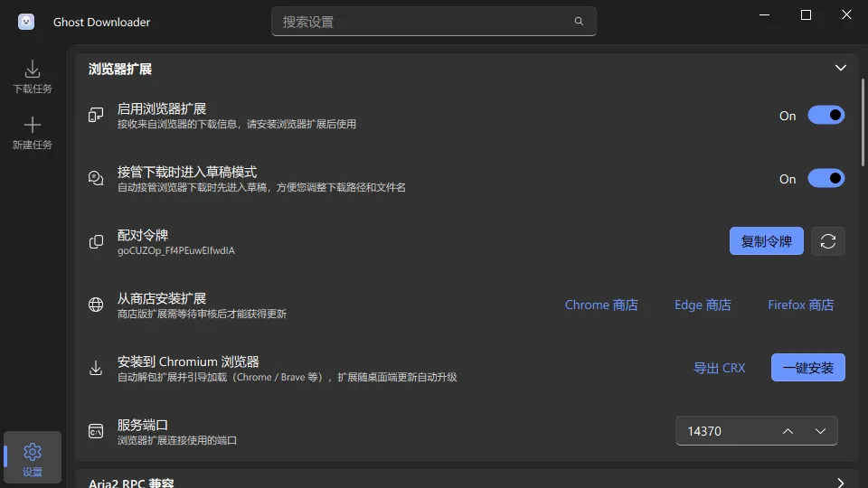Click the 浏览器扩展 section heading
Screen dimensions: 868x488
pyautogui.click(x=120, y=69)
